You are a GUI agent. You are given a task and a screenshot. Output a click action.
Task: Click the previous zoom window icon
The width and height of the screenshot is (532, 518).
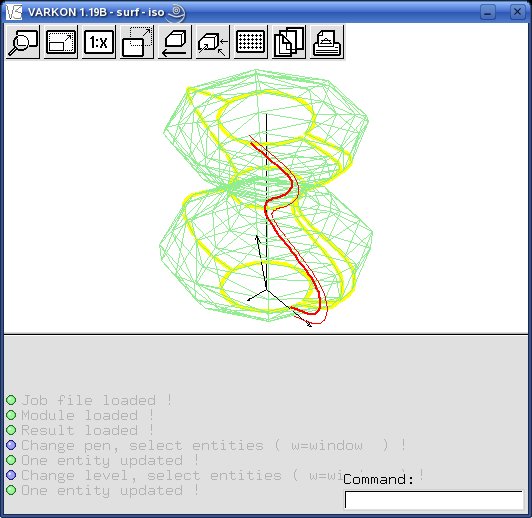(137, 42)
